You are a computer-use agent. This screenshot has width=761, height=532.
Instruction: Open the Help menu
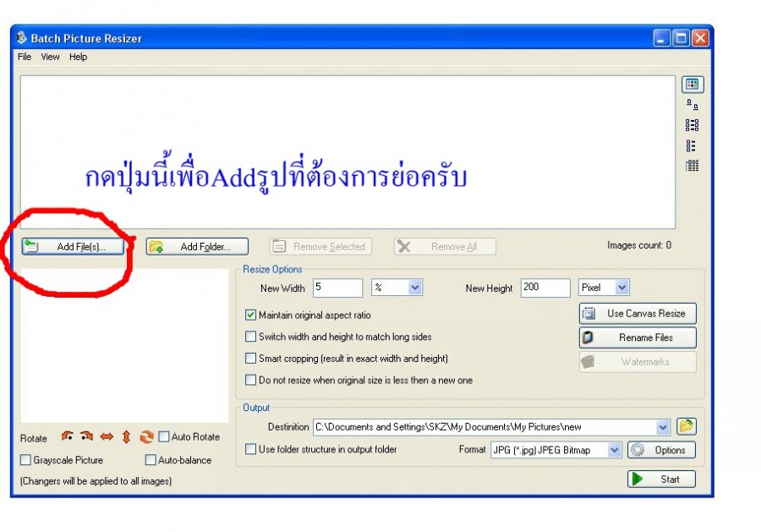tap(78, 57)
